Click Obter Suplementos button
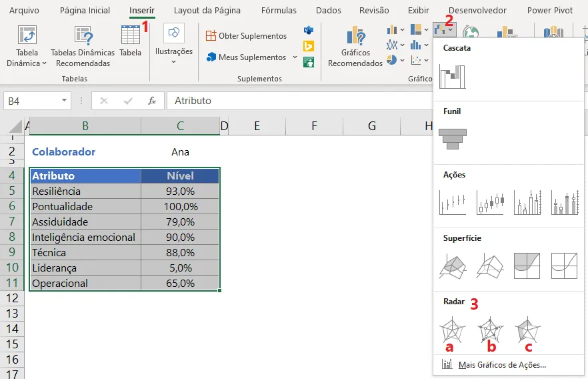The width and height of the screenshot is (588, 379). click(246, 36)
